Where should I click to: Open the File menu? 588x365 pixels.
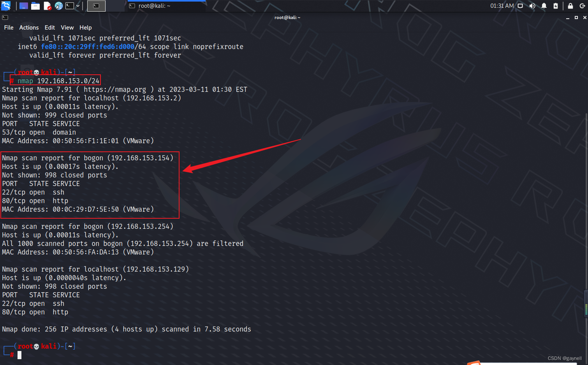9,28
